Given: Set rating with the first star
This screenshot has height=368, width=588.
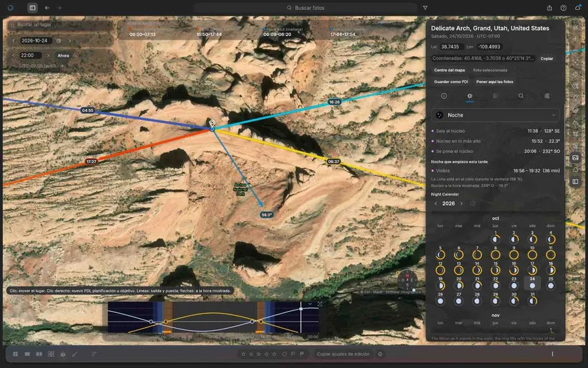Looking at the screenshot, I should [244, 354].
